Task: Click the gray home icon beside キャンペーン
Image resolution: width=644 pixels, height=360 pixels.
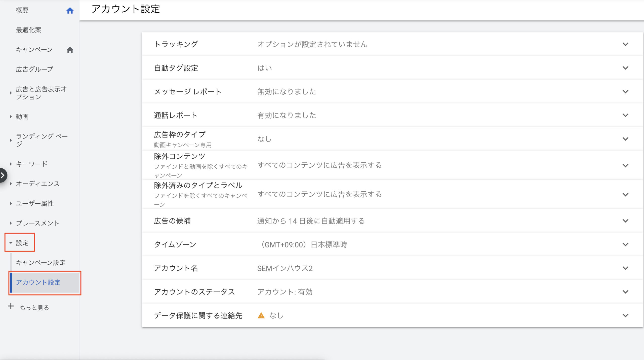Action: (70, 50)
